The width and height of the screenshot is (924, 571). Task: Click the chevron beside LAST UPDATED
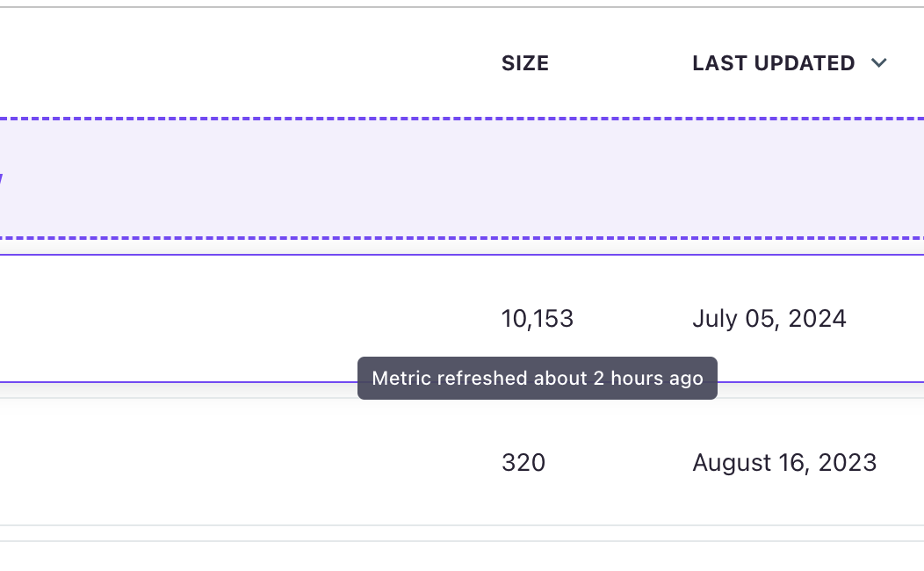pos(878,63)
